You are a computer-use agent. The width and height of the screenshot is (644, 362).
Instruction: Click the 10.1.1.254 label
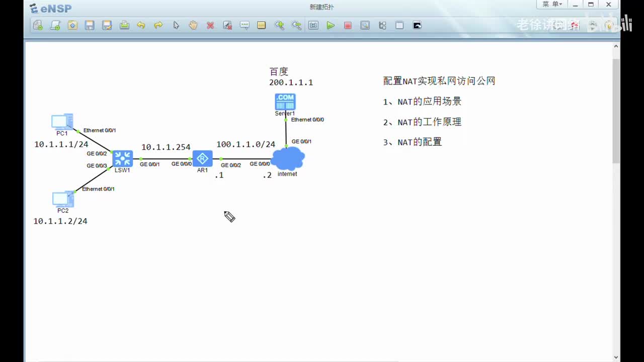[166, 147]
